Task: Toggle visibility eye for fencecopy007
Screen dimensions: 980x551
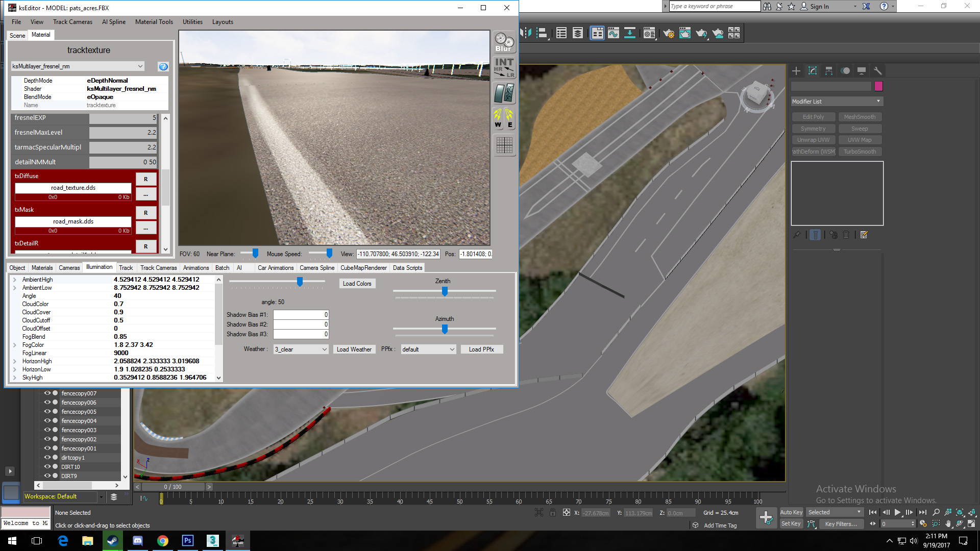Action: [47, 393]
